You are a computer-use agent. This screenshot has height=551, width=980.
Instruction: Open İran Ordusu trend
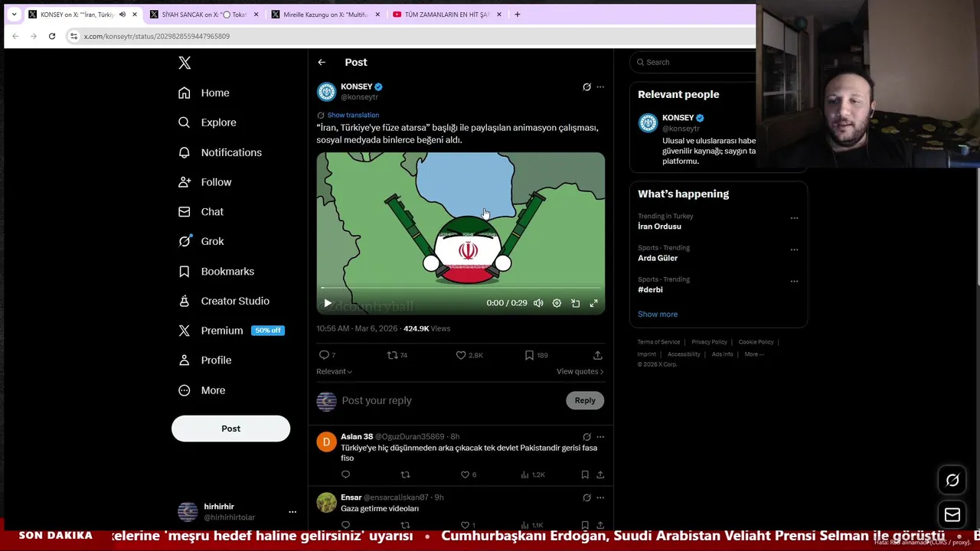659,227
